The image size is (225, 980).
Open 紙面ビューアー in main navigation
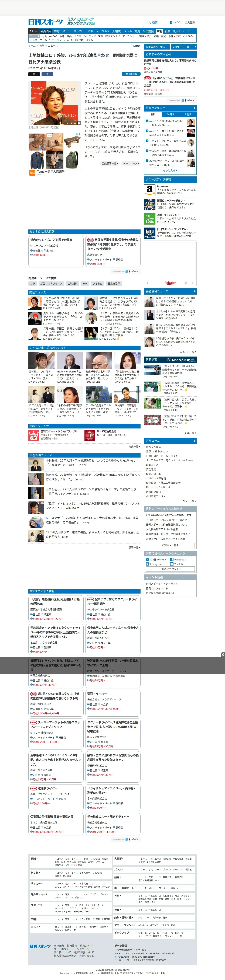click(x=182, y=31)
